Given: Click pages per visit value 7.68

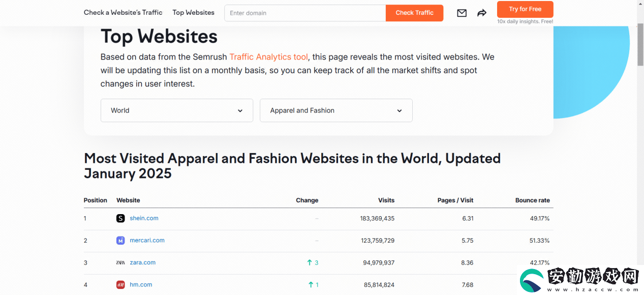Looking at the screenshot, I should [x=468, y=285].
